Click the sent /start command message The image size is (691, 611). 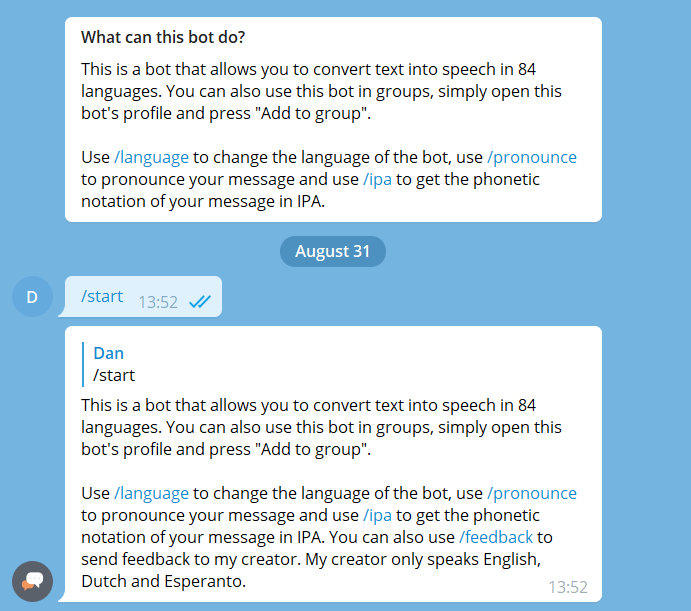click(102, 296)
